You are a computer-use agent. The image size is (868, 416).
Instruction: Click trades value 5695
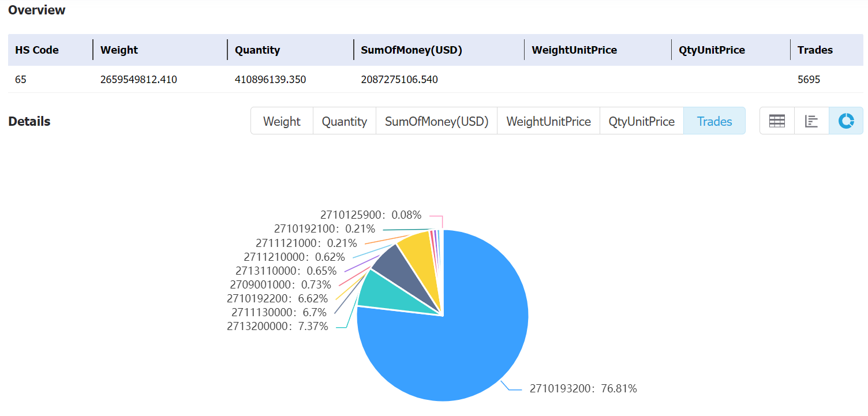pyautogui.click(x=809, y=80)
